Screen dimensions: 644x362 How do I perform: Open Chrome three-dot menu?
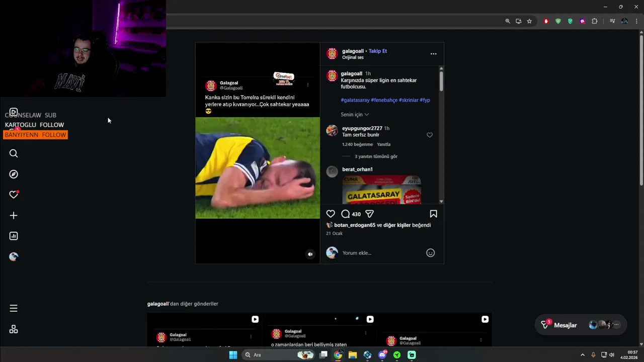point(636,21)
